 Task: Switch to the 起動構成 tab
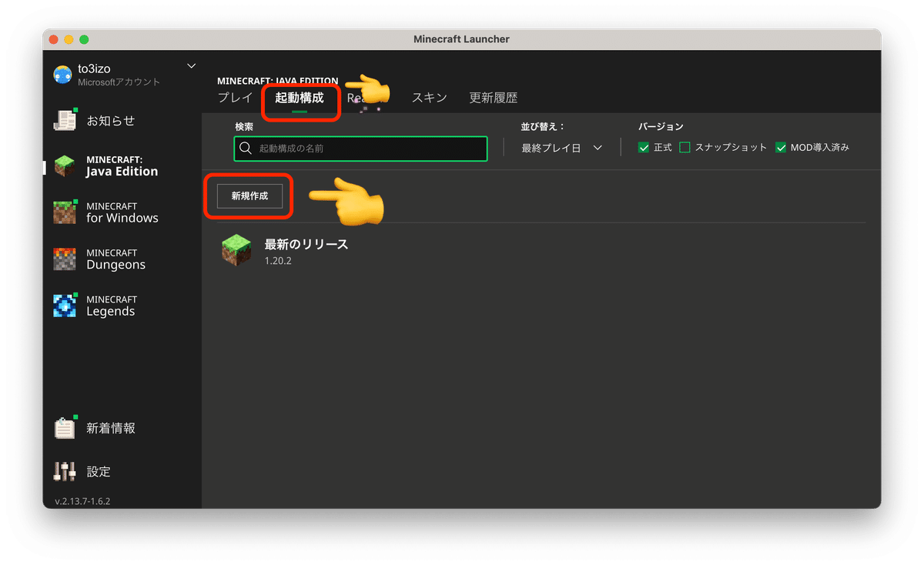tap(300, 98)
